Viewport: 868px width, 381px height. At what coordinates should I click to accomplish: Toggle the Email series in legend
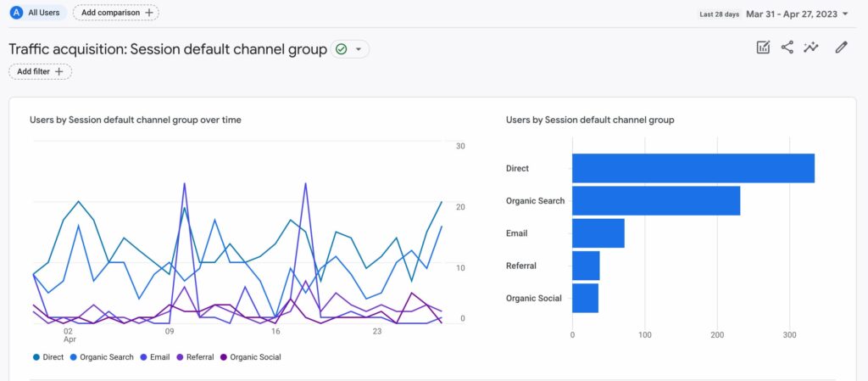(159, 357)
